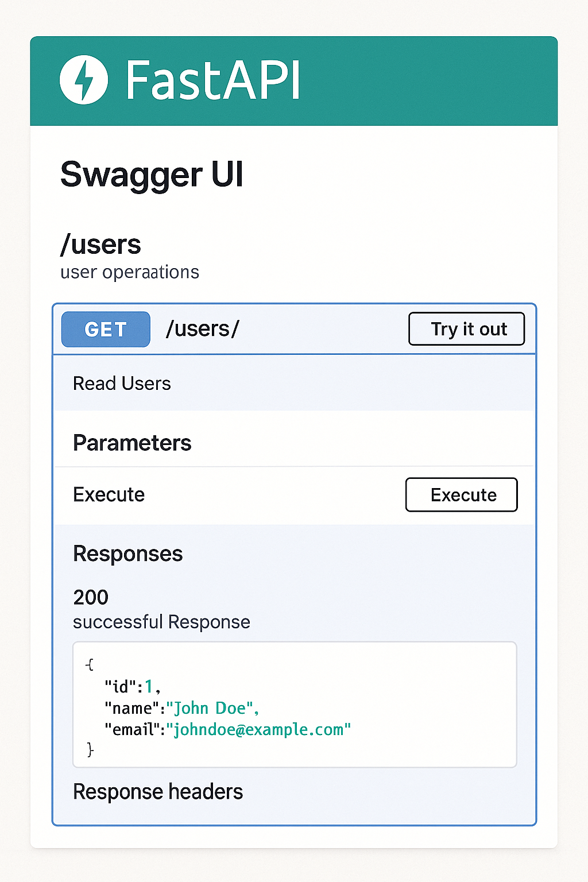Select the blue GET method badge

point(105,329)
